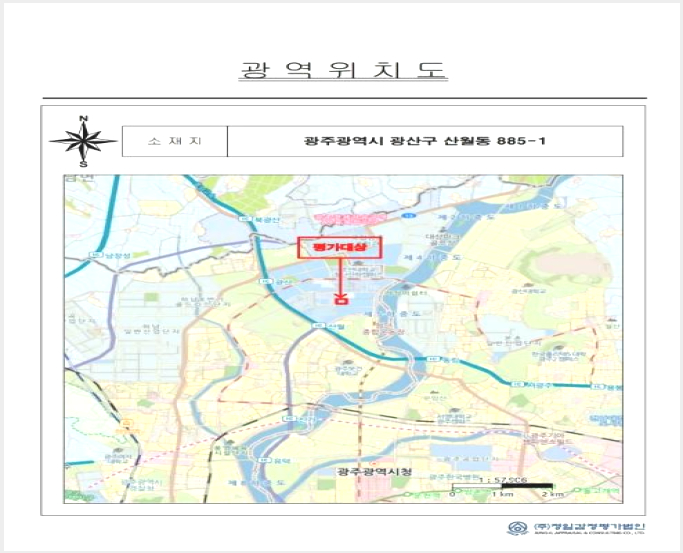Click the map scale ratio text
This screenshot has width=683, height=553.
(503, 480)
